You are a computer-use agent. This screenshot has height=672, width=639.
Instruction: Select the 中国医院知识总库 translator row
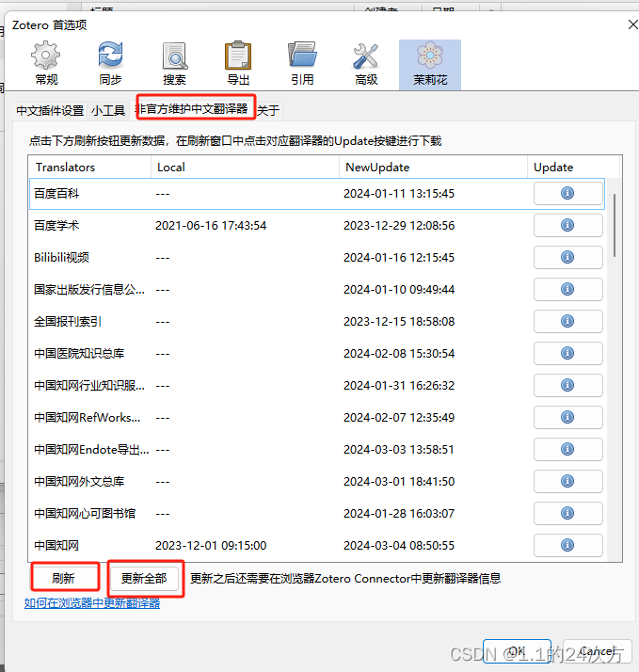point(317,354)
